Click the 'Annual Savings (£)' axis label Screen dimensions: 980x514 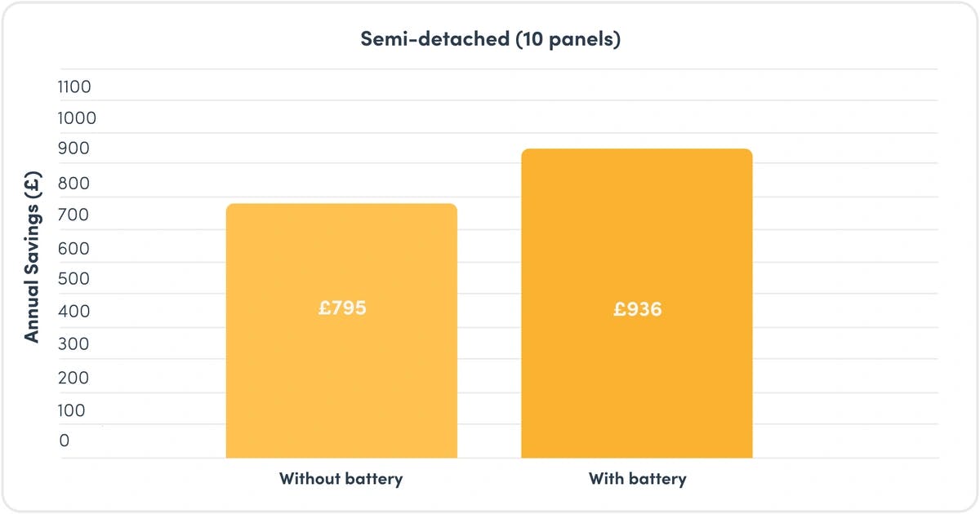(32, 254)
